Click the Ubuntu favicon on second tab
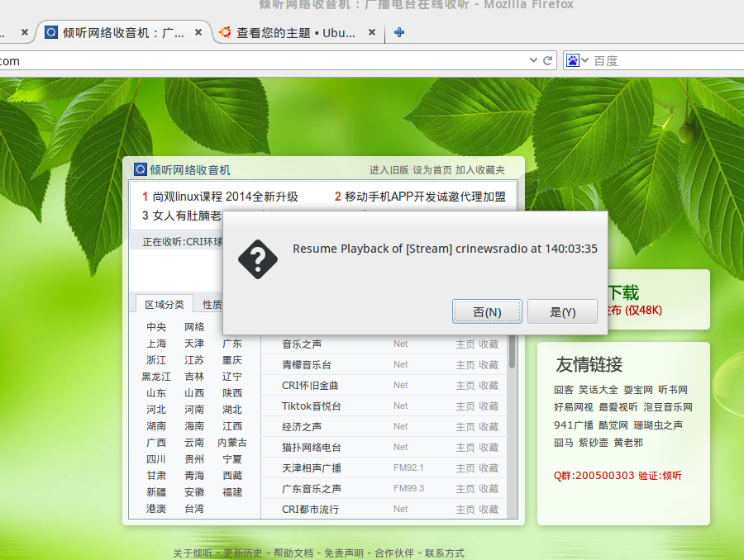 pyautogui.click(x=225, y=31)
